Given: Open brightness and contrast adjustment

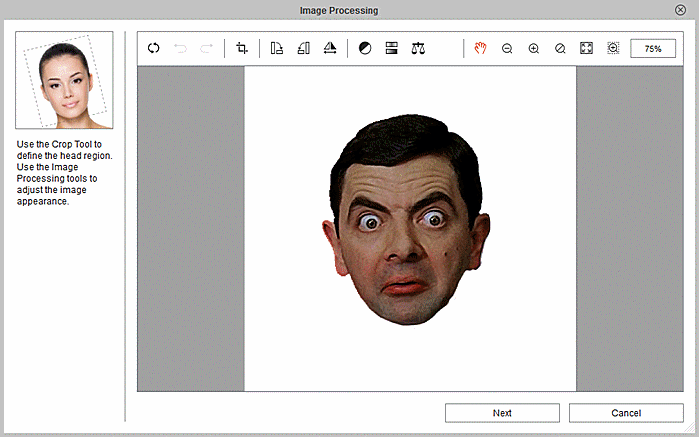Looking at the screenshot, I should [x=365, y=48].
